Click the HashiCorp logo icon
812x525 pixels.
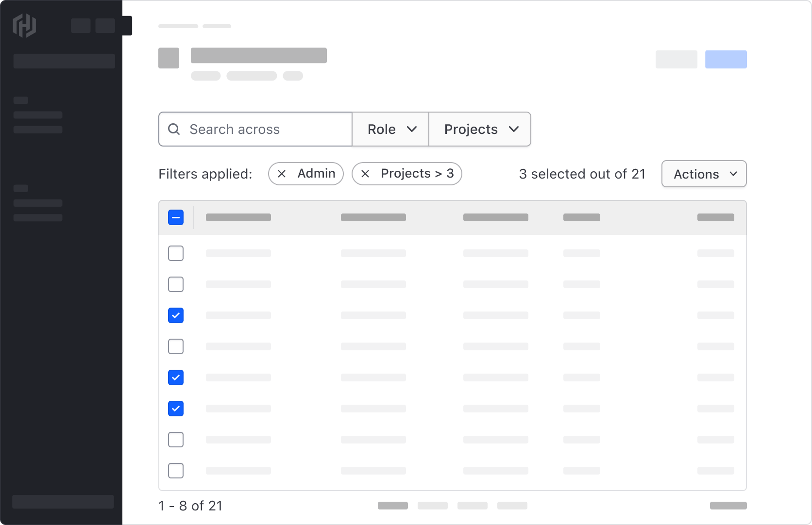click(23, 26)
